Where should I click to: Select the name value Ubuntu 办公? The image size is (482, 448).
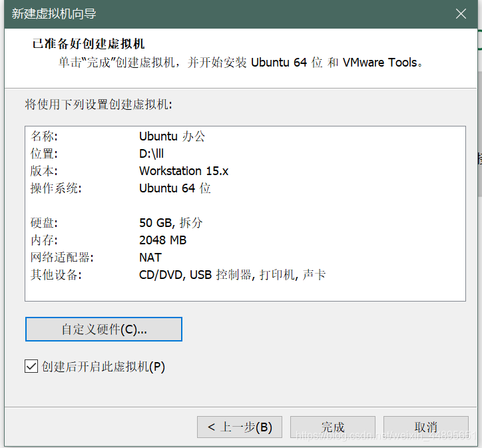(x=172, y=136)
